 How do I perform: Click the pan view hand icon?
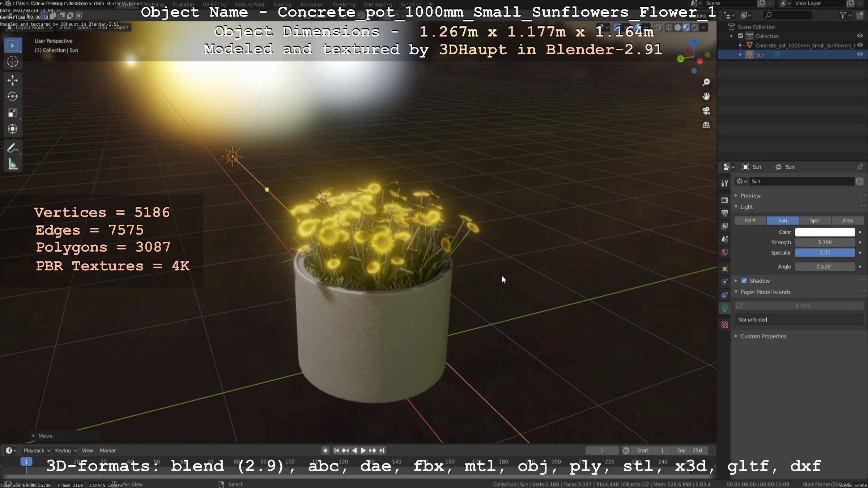click(x=706, y=97)
